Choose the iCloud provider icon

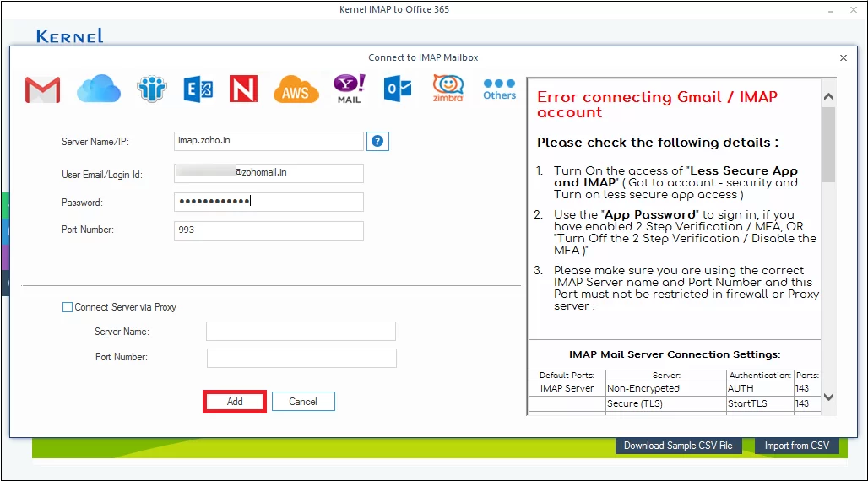click(x=99, y=89)
